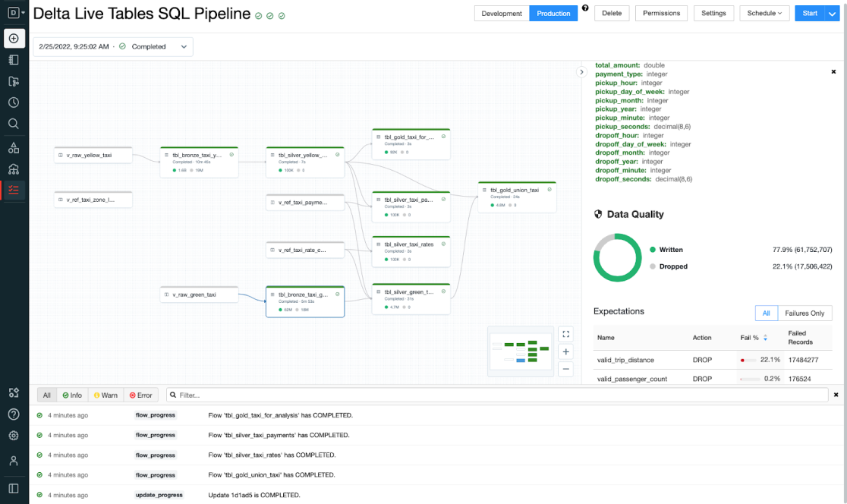The image size is (847, 504).
Task: Click the Create plus icon in sidebar
Action: (14, 38)
